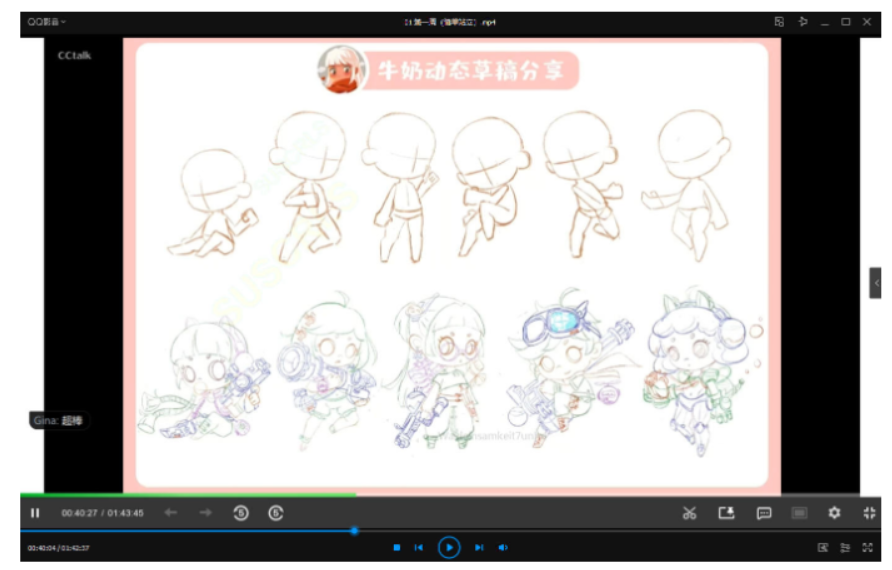892x570 pixels.
Task: Stop playback with the square stop button
Action: pyautogui.click(x=396, y=548)
